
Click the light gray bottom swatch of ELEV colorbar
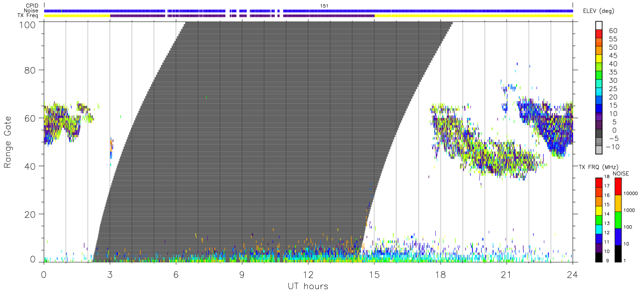[599, 151]
